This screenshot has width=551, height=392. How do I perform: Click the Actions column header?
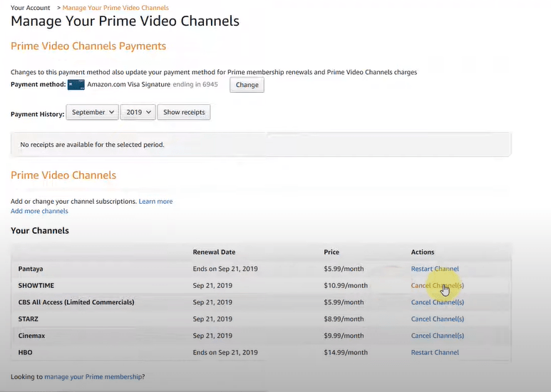click(423, 252)
